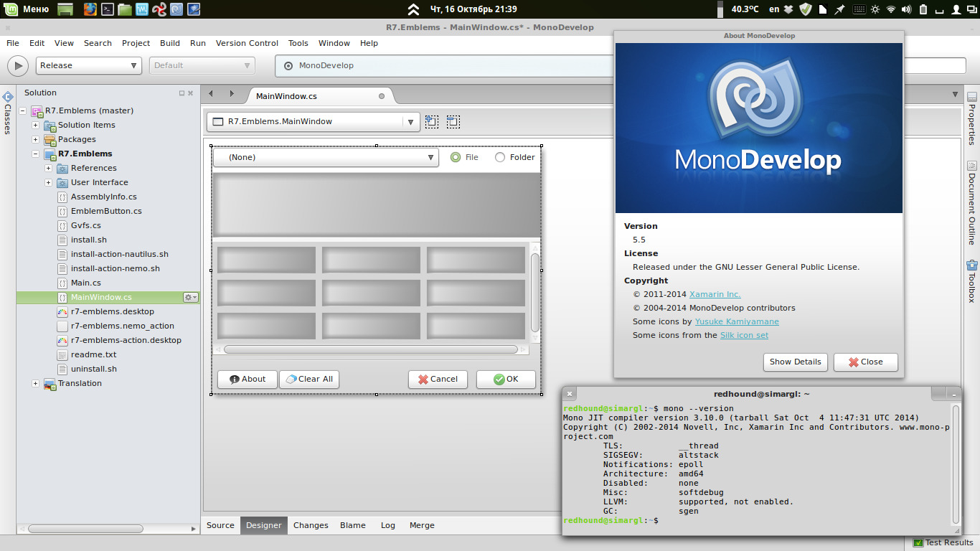Switch to the Log tab
The height and width of the screenshot is (551, 980).
point(388,525)
